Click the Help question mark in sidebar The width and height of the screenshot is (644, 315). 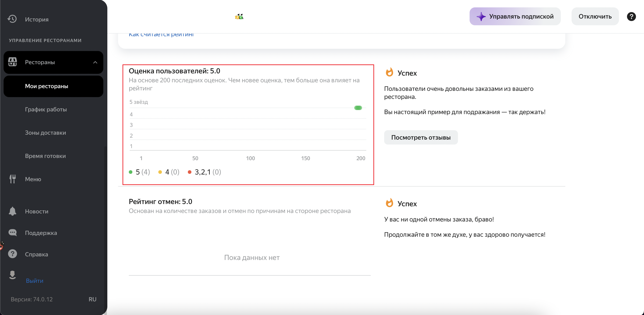(13, 254)
